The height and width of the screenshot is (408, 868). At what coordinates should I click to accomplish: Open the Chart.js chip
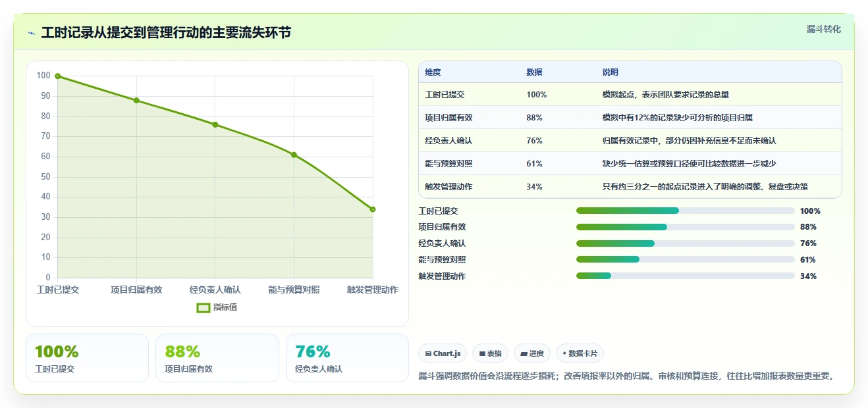coord(443,353)
